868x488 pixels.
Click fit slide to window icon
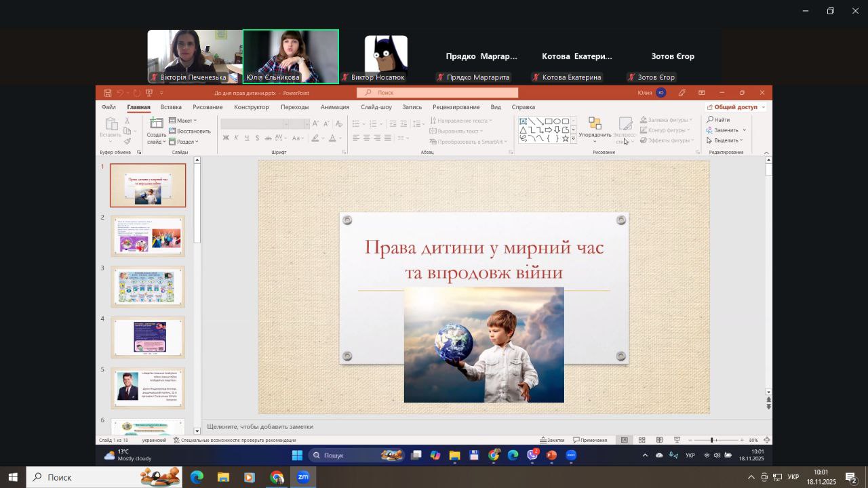767,441
